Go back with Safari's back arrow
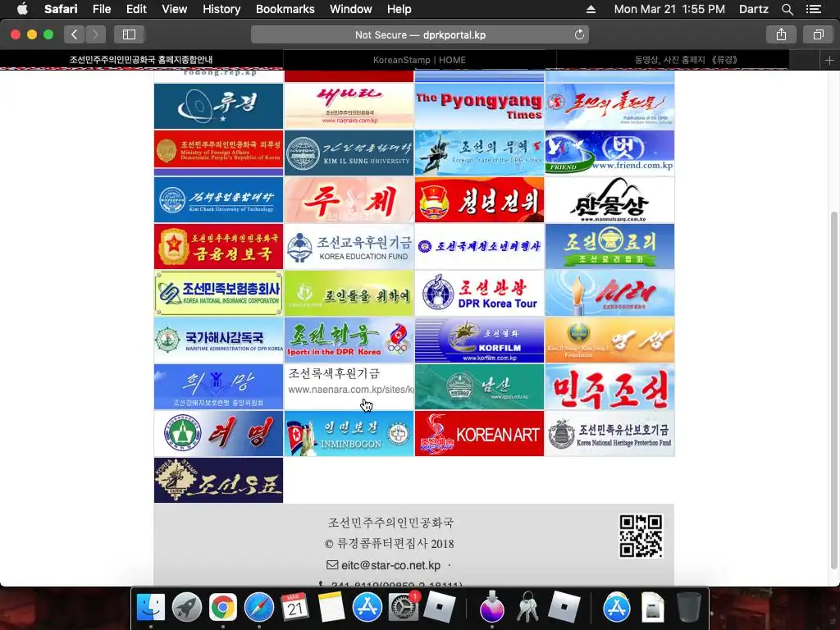 click(x=75, y=34)
